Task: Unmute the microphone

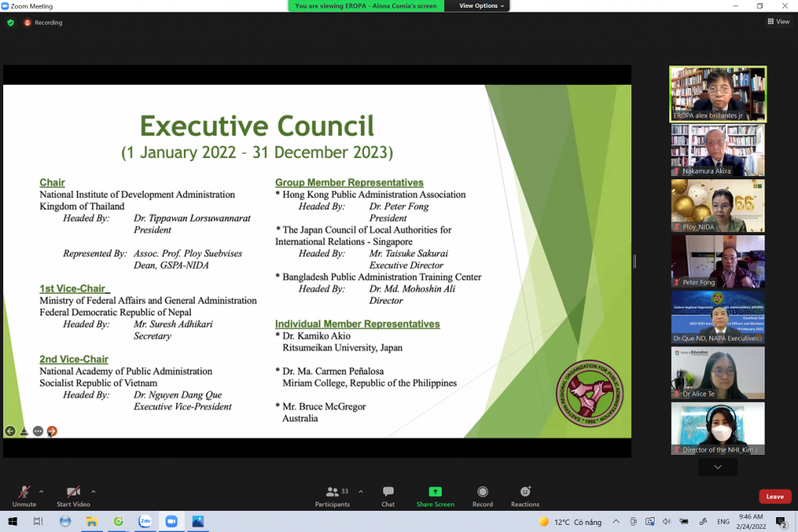Action: coord(24,496)
